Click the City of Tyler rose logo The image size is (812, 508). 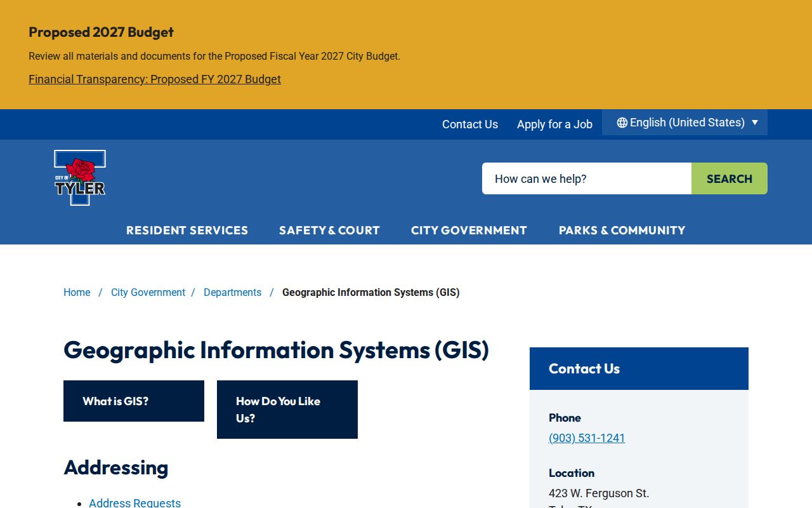tap(80, 178)
